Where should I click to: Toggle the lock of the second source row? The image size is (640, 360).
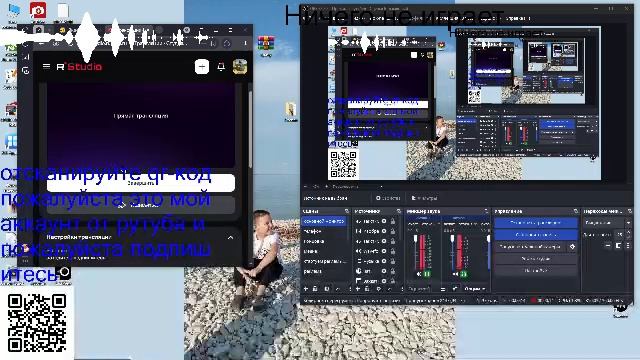tap(393, 231)
